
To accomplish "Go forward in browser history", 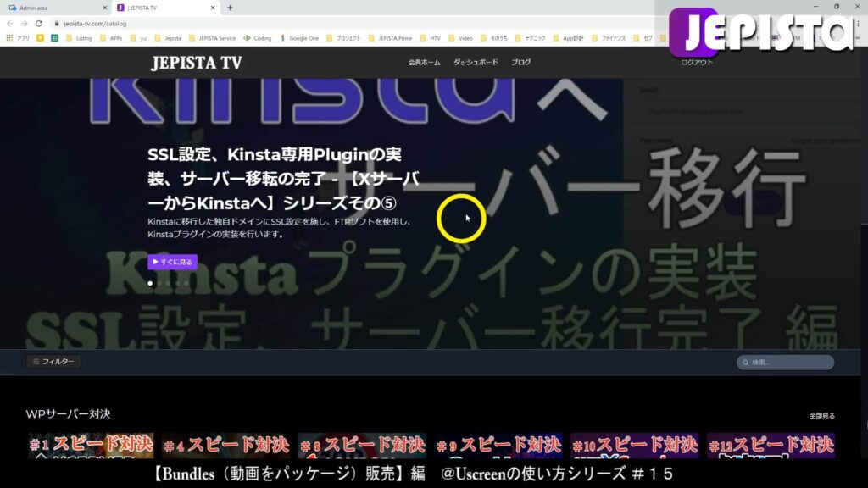I will click(x=24, y=24).
